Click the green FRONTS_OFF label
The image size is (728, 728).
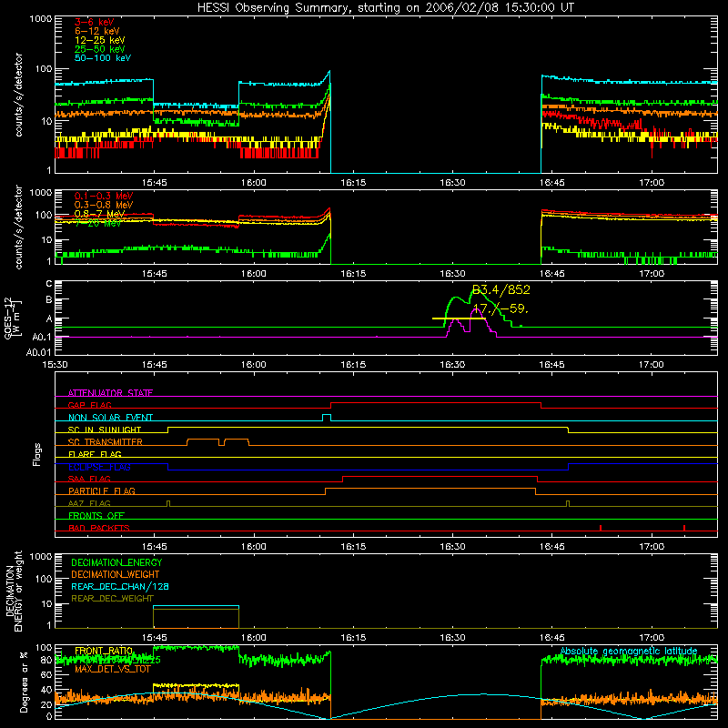tap(96, 515)
